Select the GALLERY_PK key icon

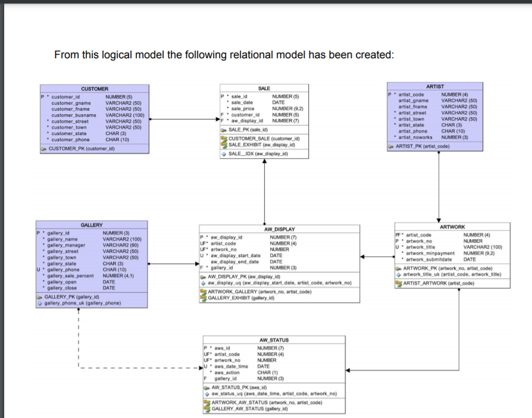[x=40, y=297]
